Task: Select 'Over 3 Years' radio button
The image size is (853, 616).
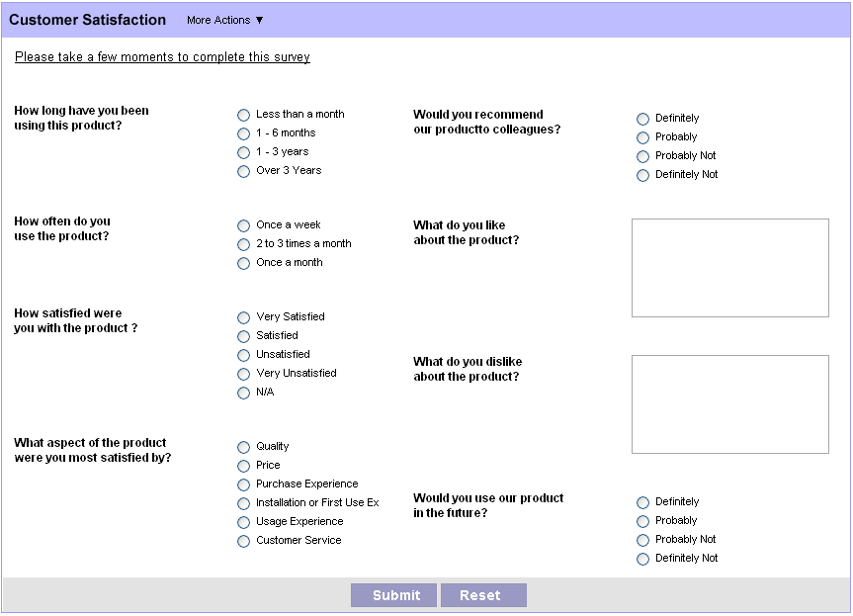Action: click(x=244, y=171)
